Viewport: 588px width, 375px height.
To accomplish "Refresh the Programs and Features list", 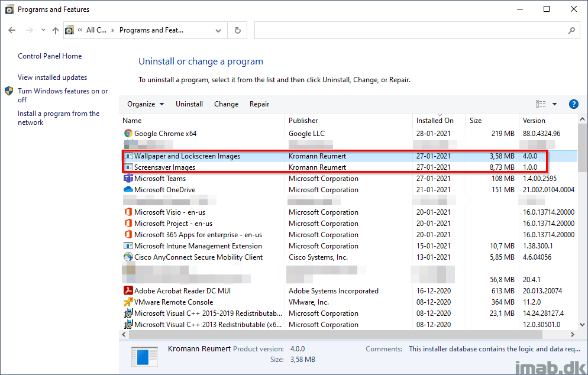I will point(237,30).
